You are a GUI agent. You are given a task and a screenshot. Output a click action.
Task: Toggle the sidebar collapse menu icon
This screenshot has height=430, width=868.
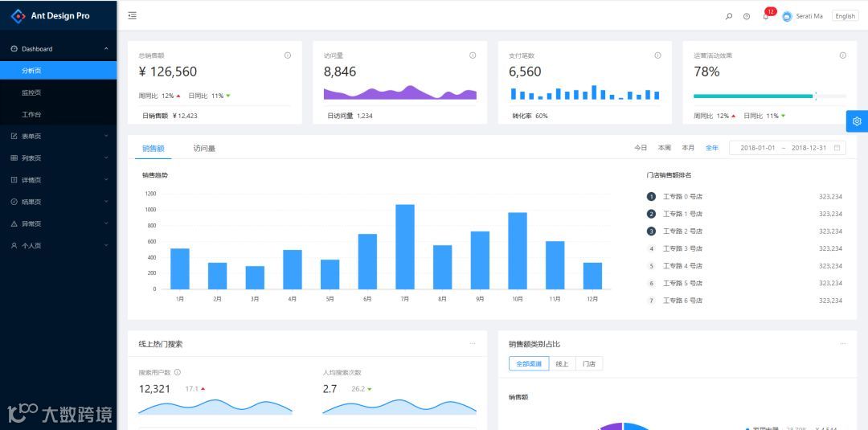tap(133, 15)
